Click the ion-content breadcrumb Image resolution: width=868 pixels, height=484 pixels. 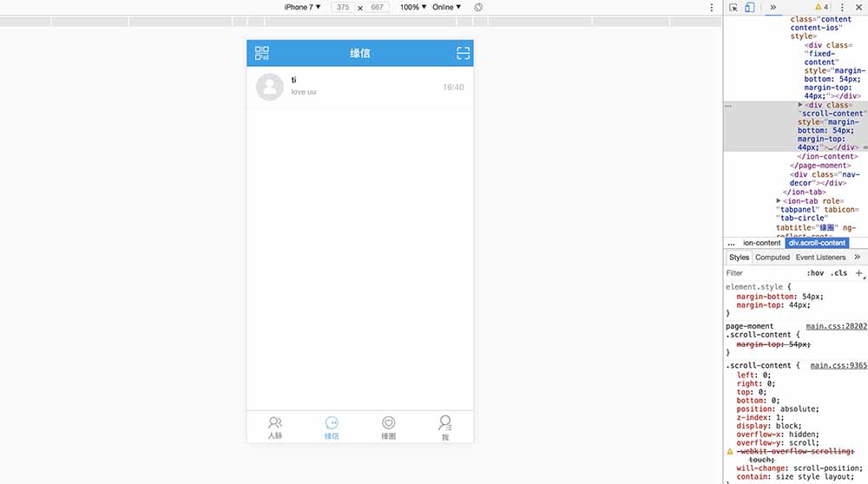(761, 243)
